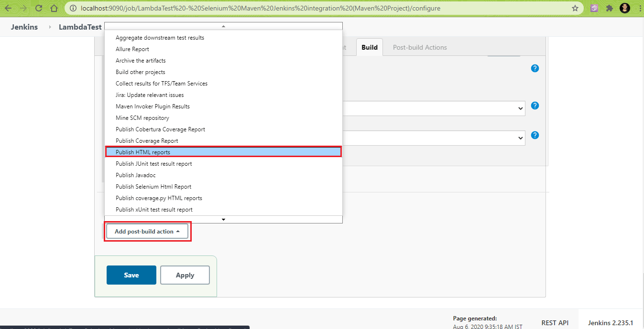The height and width of the screenshot is (329, 644).
Task: Go to Jenkins breadcrumb home
Action: [x=24, y=27]
